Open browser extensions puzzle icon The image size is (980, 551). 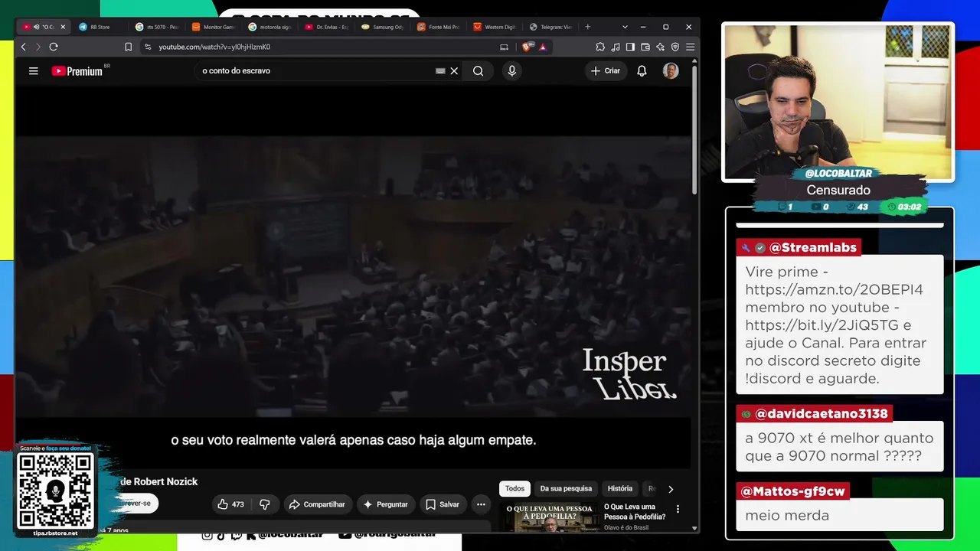tap(600, 47)
